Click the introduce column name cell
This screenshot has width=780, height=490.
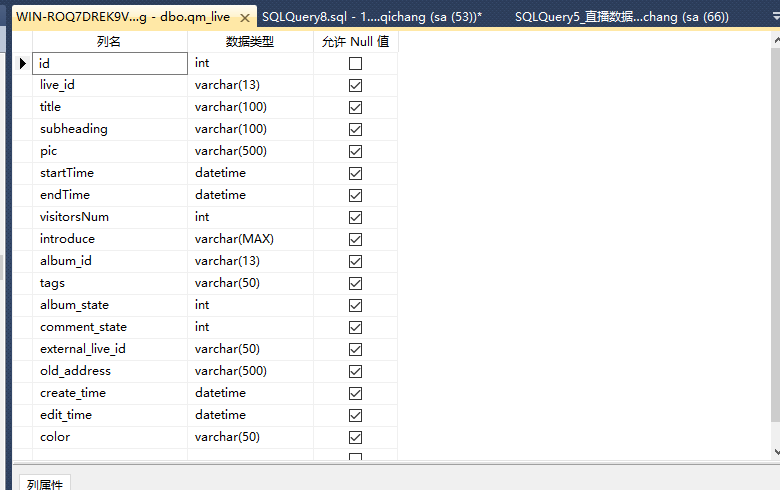110,239
